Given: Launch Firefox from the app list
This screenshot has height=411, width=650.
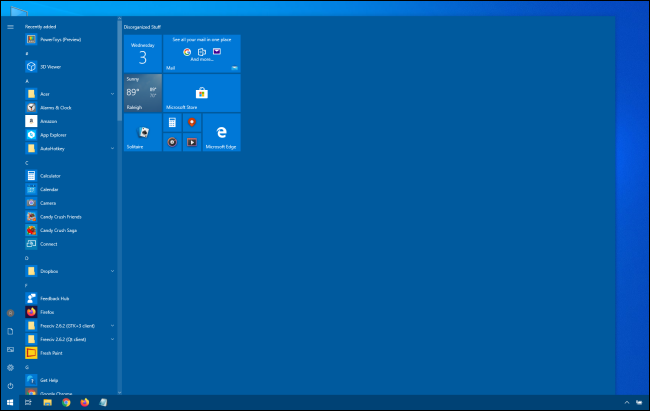Looking at the screenshot, I should [46, 312].
